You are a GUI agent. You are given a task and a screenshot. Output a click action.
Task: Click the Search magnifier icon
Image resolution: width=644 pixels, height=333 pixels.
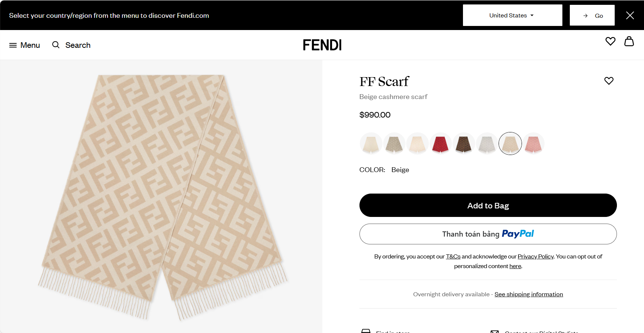tap(56, 45)
